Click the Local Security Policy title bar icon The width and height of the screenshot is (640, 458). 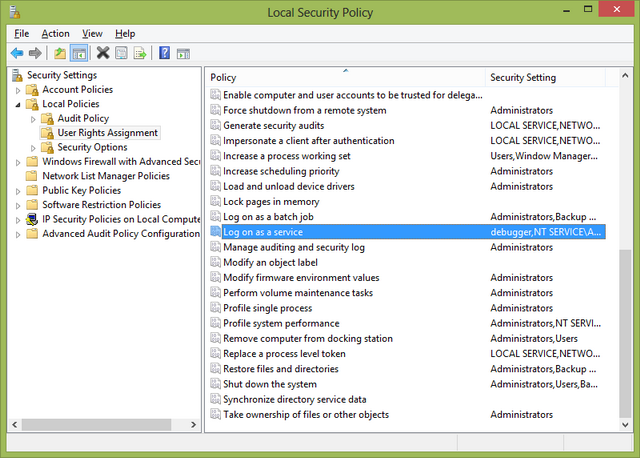[x=15, y=12]
